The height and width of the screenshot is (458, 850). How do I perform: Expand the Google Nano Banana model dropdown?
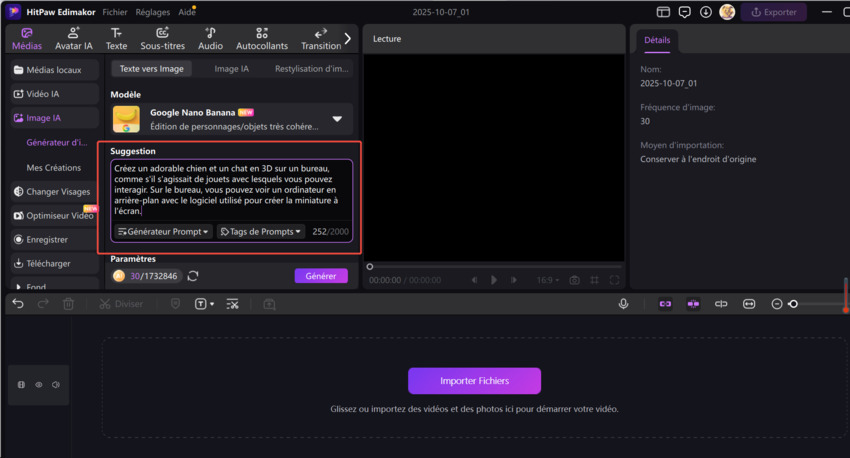click(337, 119)
